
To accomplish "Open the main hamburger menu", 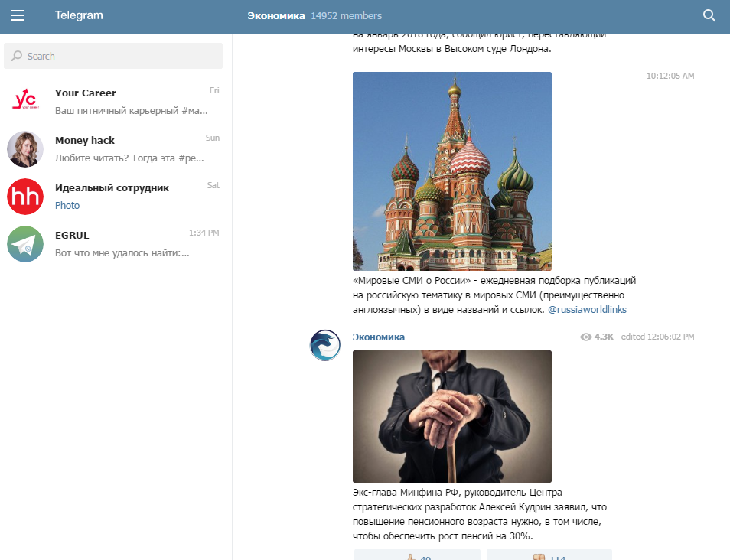I will pyautogui.click(x=18, y=15).
